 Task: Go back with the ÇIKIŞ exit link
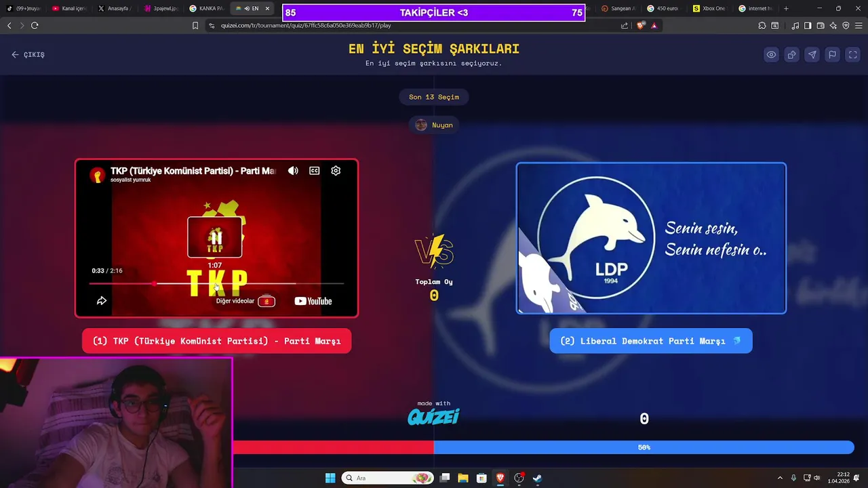click(x=28, y=55)
